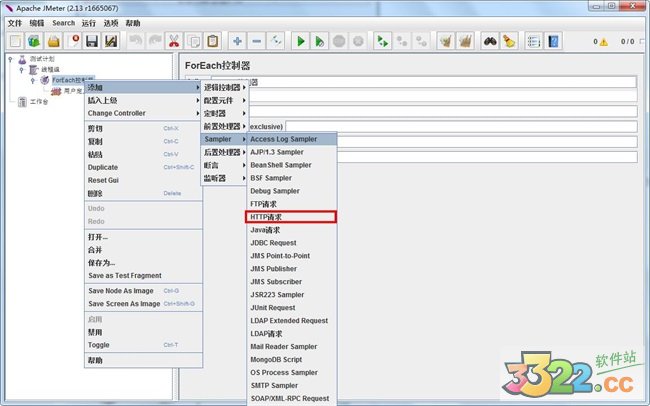Select the 工作台 tree item
The width and height of the screenshot is (650, 406).
pos(39,102)
